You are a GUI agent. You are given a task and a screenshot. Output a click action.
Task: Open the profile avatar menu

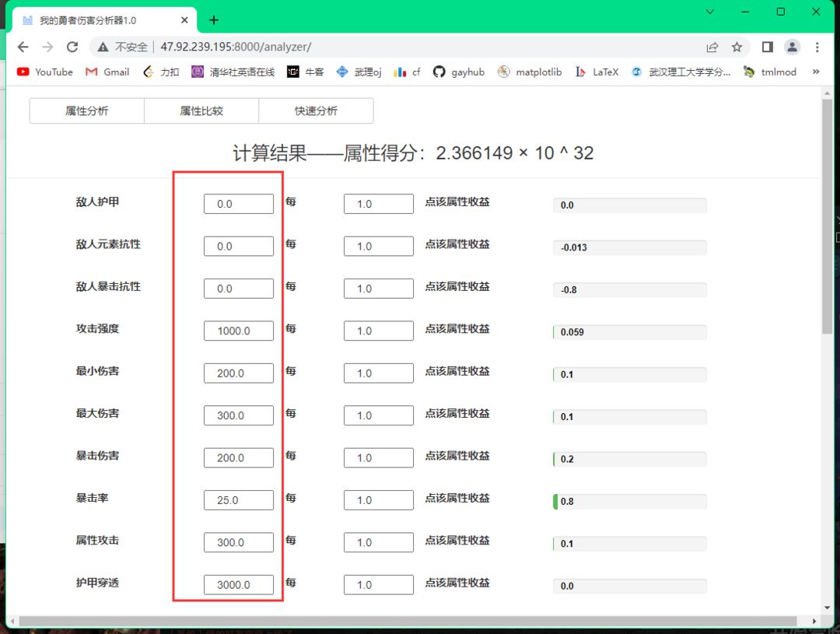792,47
